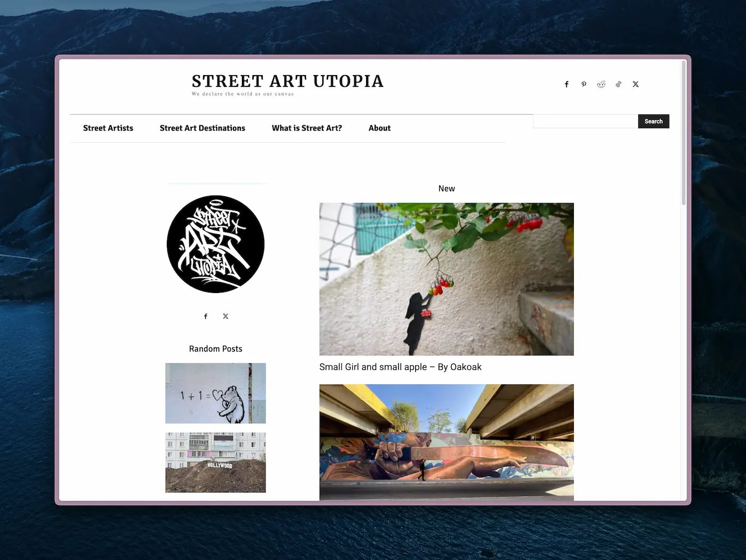Click the X icon below the round logo

pyautogui.click(x=225, y=316)
